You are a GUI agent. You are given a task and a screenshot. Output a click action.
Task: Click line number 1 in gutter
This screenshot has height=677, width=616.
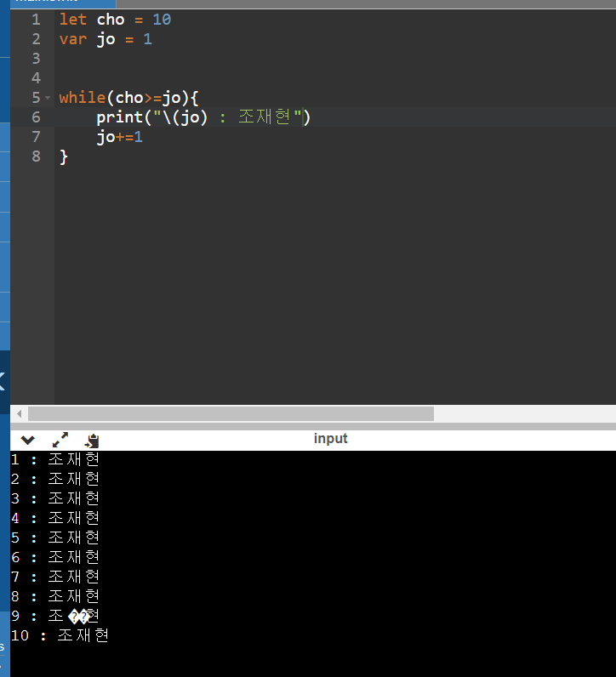(x=37, y=20)
